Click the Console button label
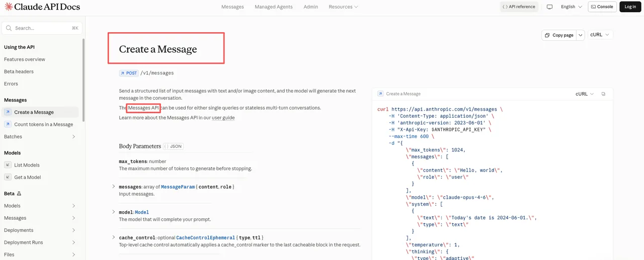The image size is (644, 260). pyautogui.click(x=605, y=7)
